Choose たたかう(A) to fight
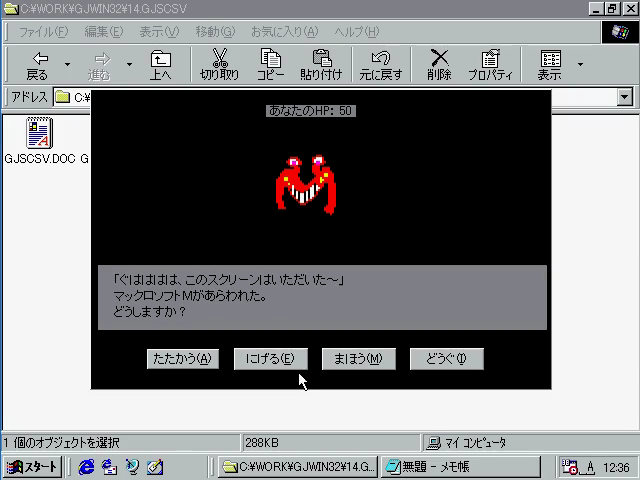Image resolution: width=640 pixels, height=480 pixels. 182,359
